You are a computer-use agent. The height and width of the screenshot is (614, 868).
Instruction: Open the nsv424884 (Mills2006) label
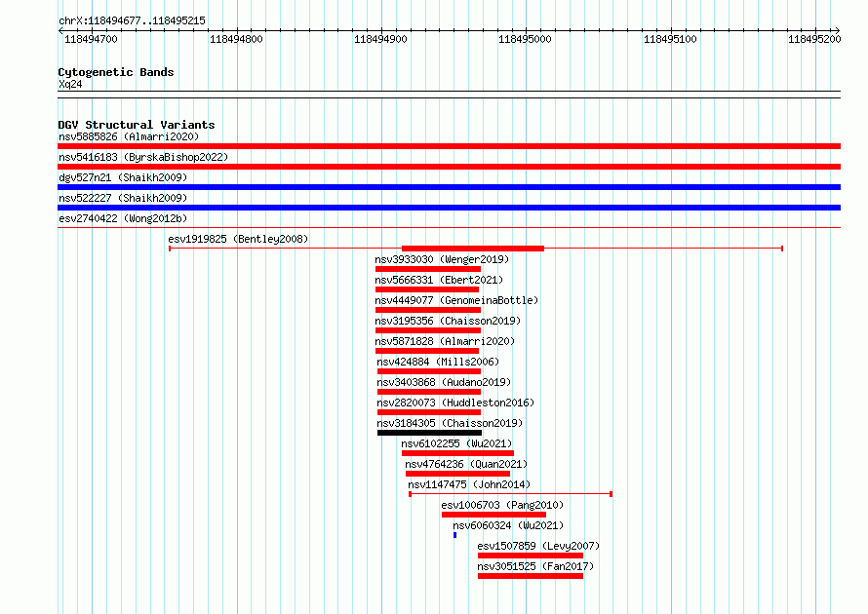pyautogui.click(x=438, y=362)
